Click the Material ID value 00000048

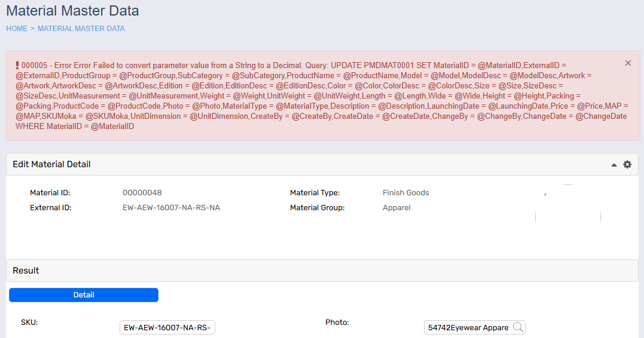tap(142, 193)
